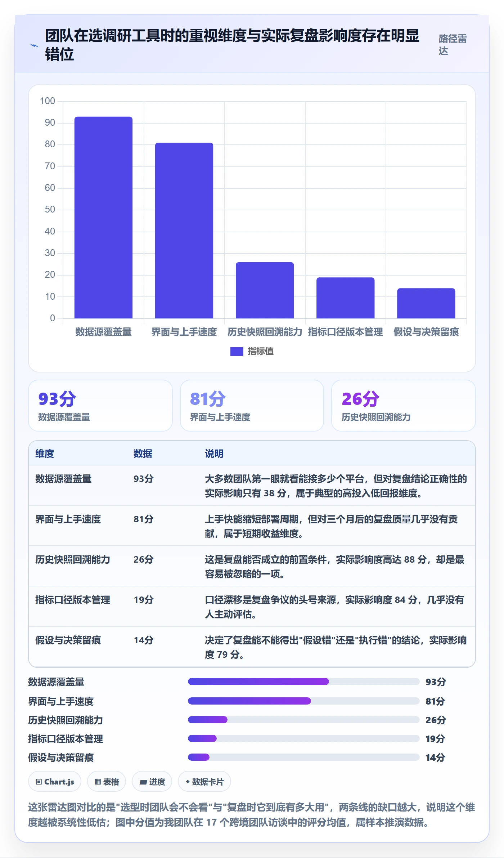
Task: Select the 93分 data card
Action: 100,406
